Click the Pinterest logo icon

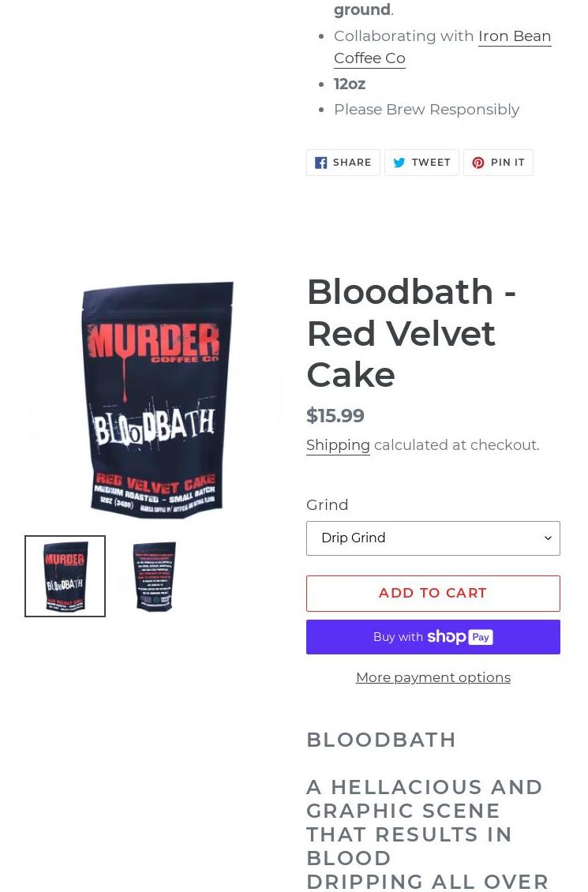[x=478, y=163]
